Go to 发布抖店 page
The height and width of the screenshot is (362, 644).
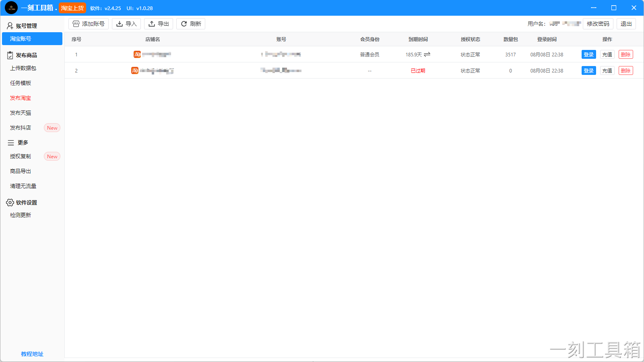21,128
